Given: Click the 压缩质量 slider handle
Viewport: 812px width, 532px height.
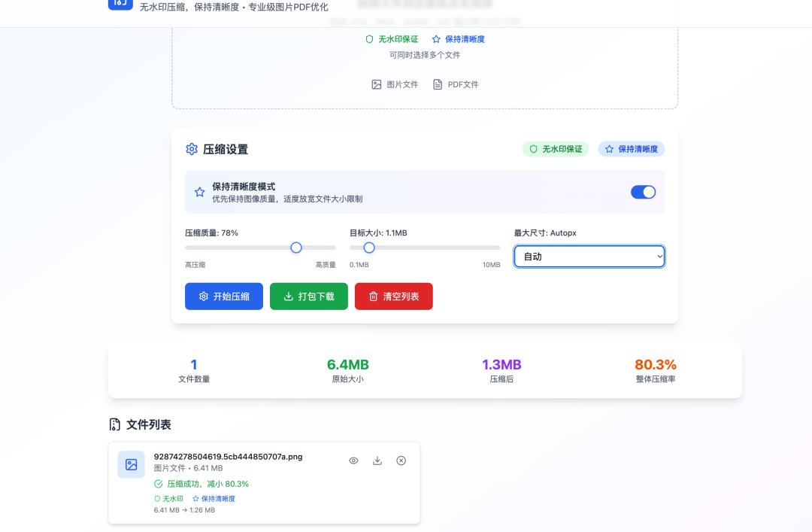Looking at the screenshot, I should click(x=295, y=247).
